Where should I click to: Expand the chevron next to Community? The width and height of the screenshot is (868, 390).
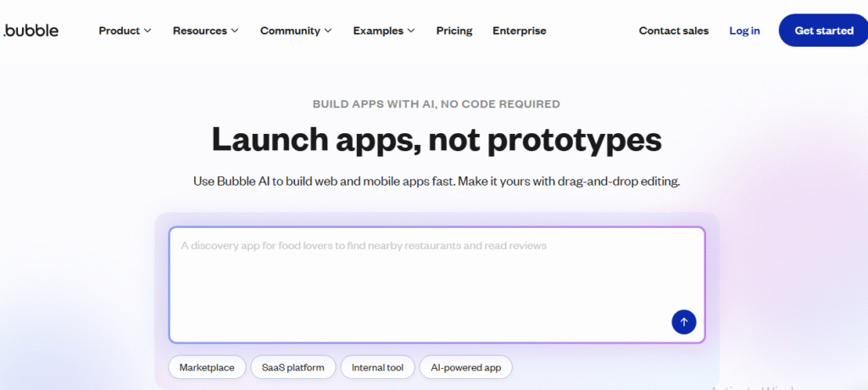(325, 31)
